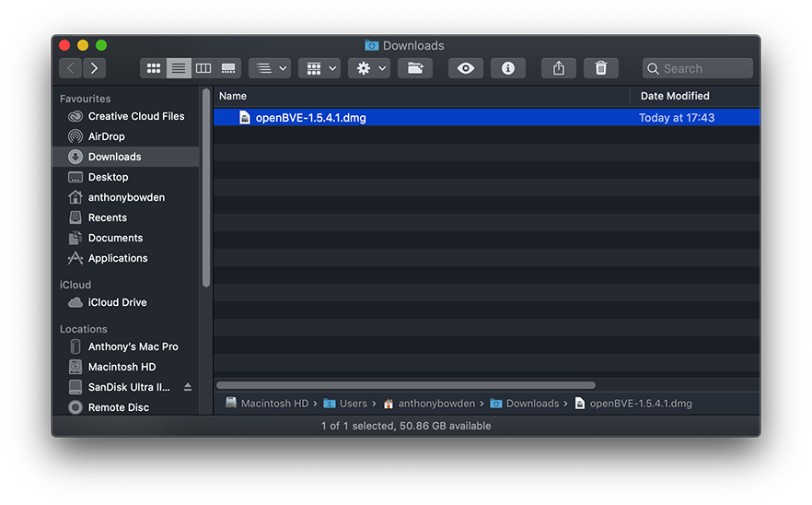The width and height of the screenshot is (812, 505).
Task: Open Documents from sidebar
Action: (x=126, y=238)
